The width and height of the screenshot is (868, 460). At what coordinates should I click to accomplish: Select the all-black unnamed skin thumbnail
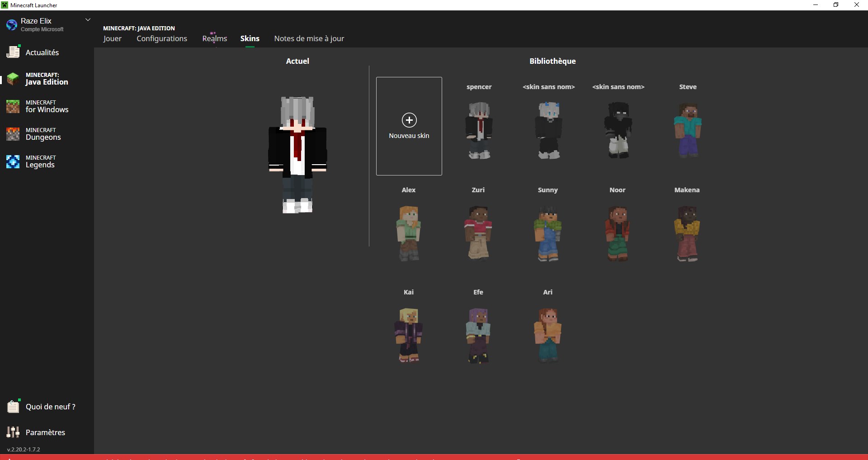(x=618, y=130)
